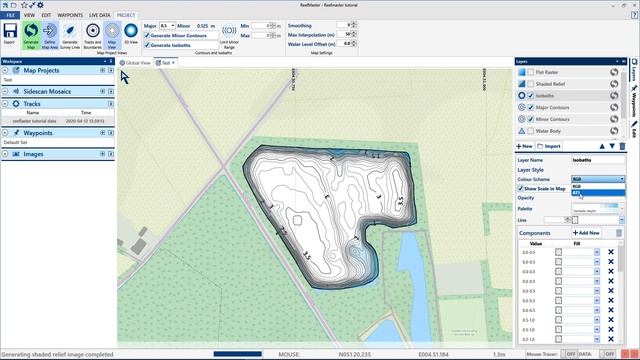Click the Line colour swatch

click(575, 220)
